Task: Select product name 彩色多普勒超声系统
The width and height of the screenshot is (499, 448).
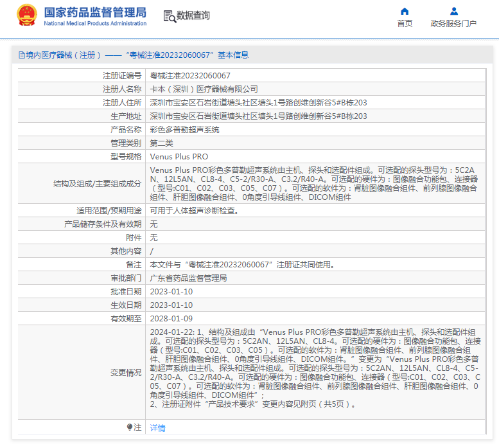Action: click(x=184, y=130)
